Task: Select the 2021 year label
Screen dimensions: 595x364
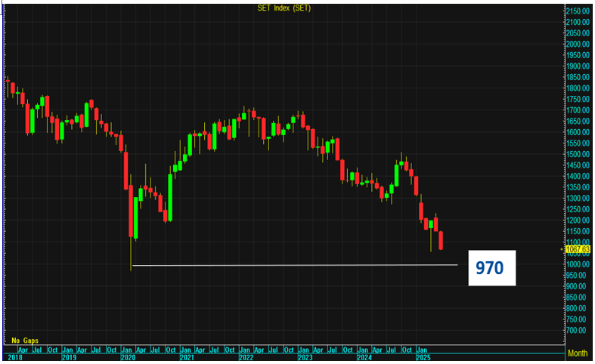Action: point(187,357)
